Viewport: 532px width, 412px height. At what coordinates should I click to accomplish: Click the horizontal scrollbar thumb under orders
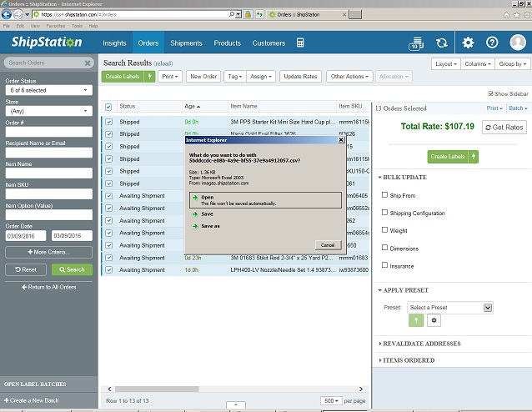157,389
